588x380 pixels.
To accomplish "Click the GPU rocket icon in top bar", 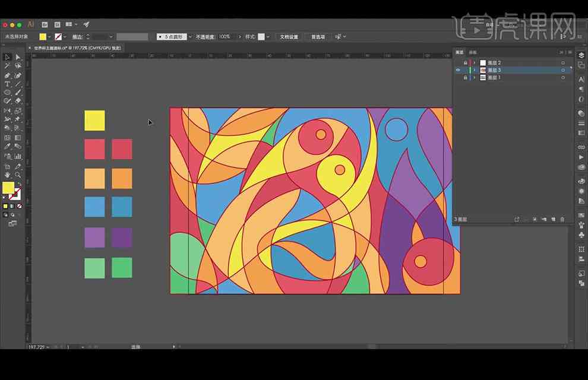I will tap(86, 24).
